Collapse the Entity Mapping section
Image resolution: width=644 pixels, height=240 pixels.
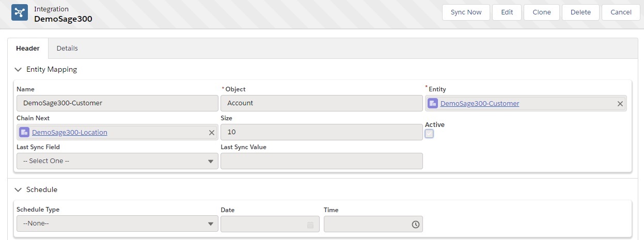(18, 69)
